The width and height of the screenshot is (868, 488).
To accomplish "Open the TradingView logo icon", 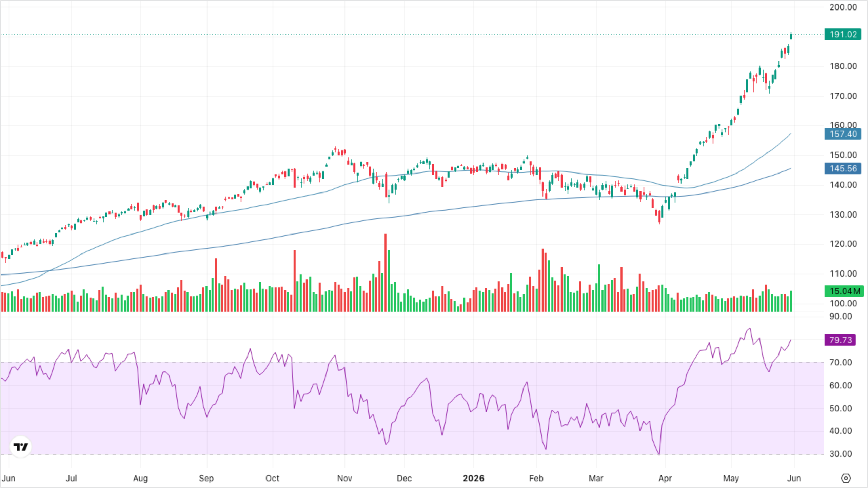I will point(21,447).
